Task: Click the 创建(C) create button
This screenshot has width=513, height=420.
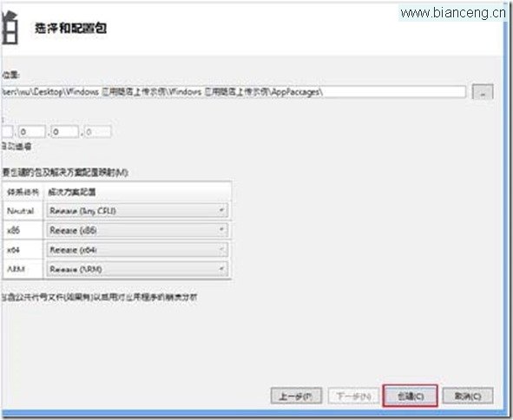Action: coord(411,396)
